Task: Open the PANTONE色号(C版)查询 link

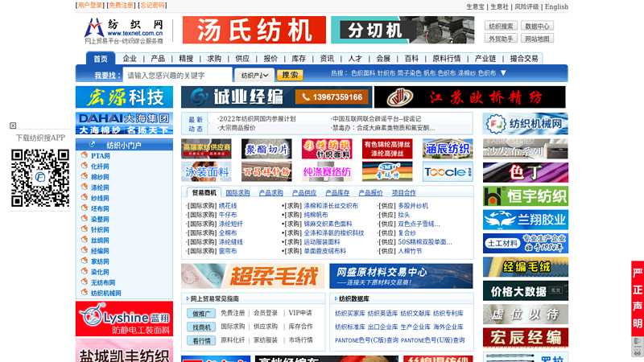Action: coord(366,340)
